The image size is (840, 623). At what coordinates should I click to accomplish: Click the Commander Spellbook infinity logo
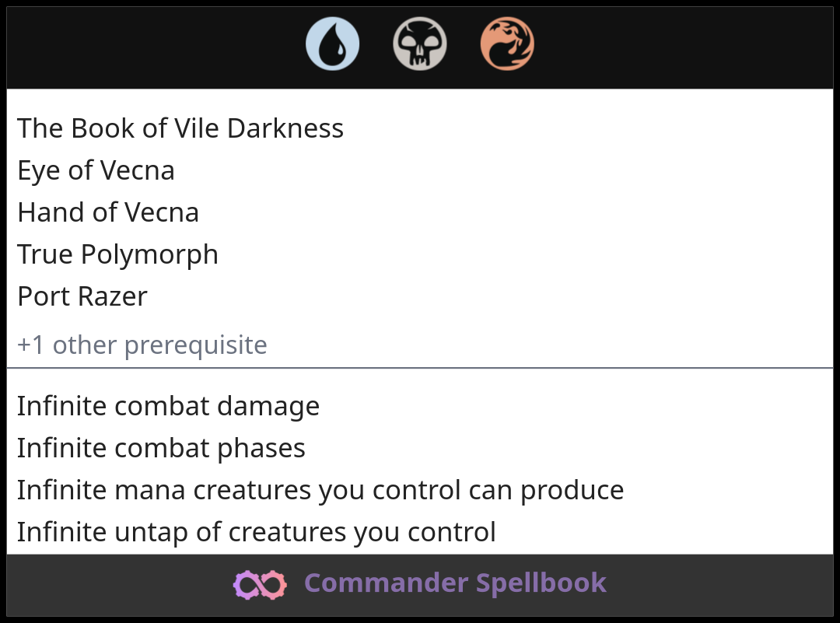260,584
